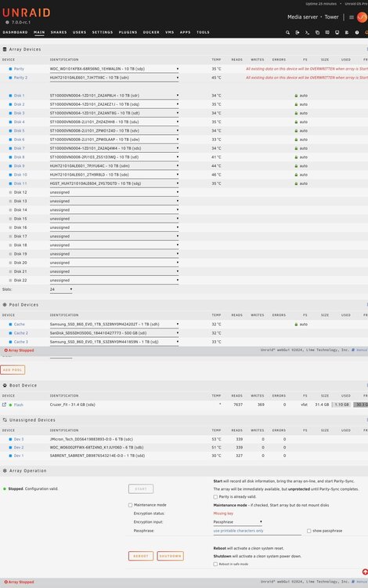This screenshot has height=588, width=368.
Task: Click the grey status square for Disk 12
Action: (10, 192)
